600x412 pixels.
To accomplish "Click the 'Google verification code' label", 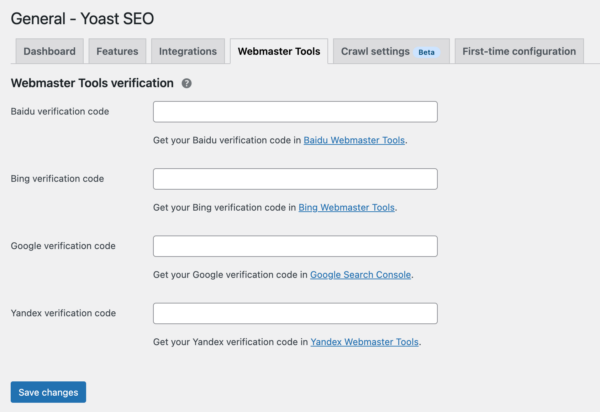I will [x=63, y=246].
